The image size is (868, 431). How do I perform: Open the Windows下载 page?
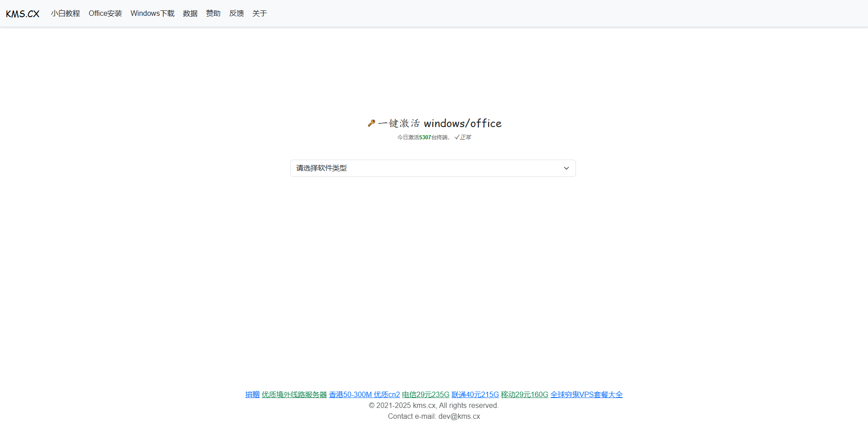(x=152, y=14)
